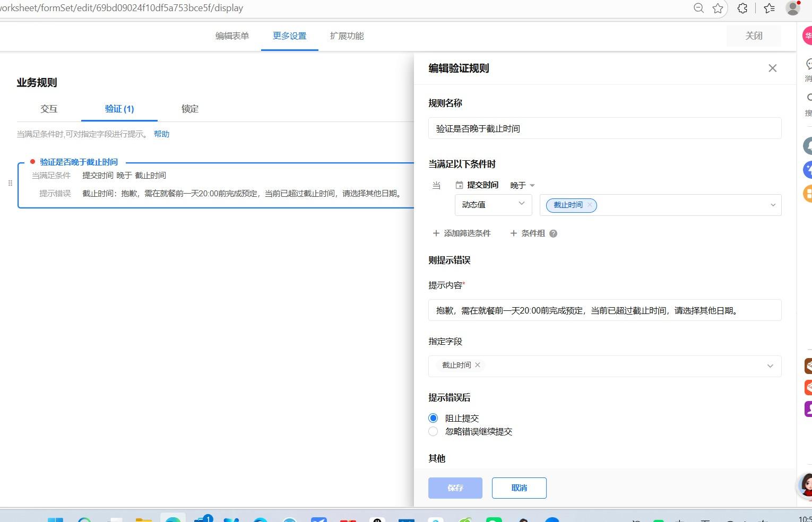The width and height of the screenshot is (812, 522).
Task: Open the browser extensions puzzle icon
Action: tap(742, 8)
